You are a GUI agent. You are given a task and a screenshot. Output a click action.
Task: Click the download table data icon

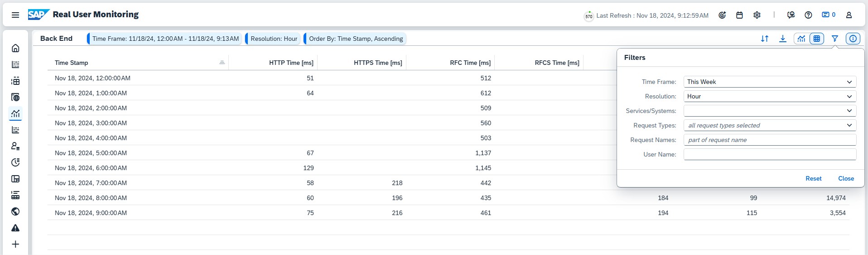click(782, 39)
